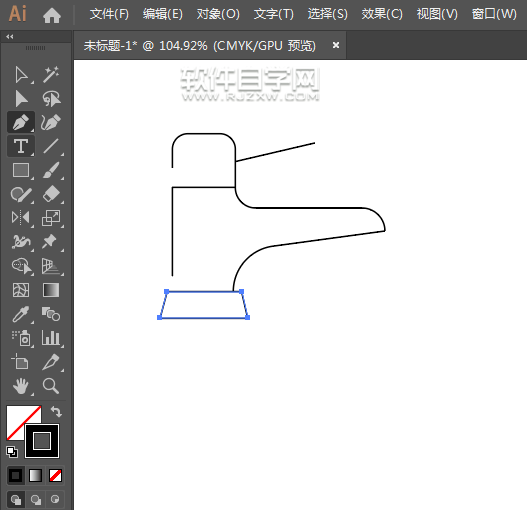The height and width of the screenshot is (510, 527).
Task: Set paint to None mode
Action: tap(55, 476)
